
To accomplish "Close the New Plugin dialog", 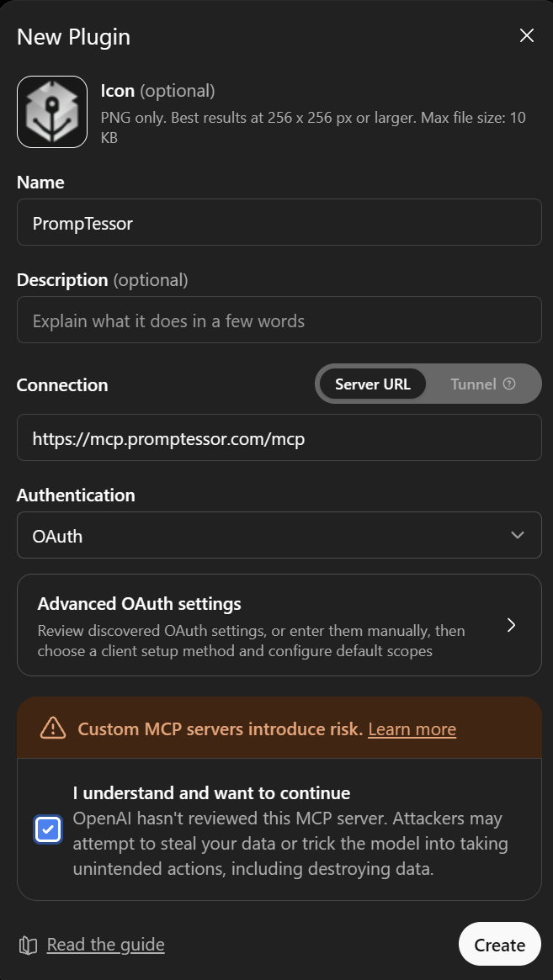I will 527,35.
